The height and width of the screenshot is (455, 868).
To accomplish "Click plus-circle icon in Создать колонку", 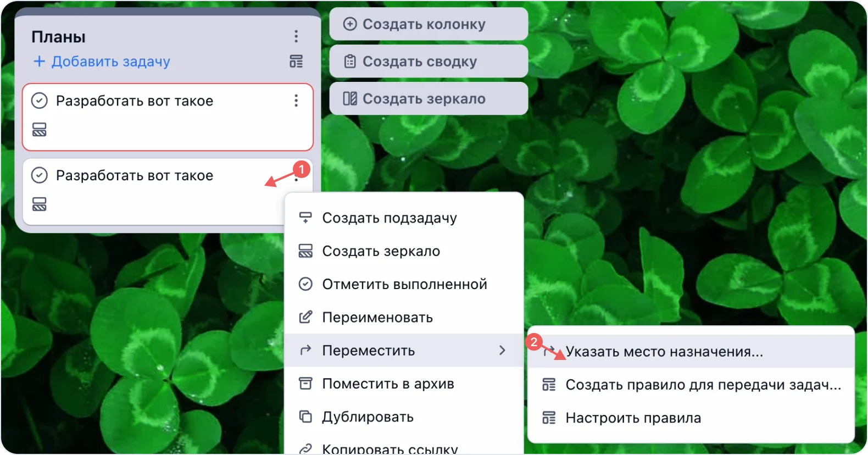I will 350,24.
